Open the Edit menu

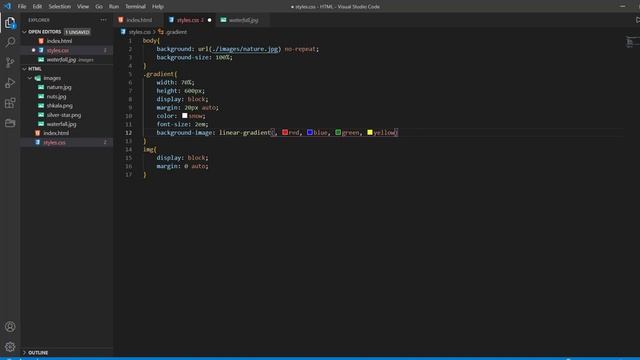pos(37,7)
